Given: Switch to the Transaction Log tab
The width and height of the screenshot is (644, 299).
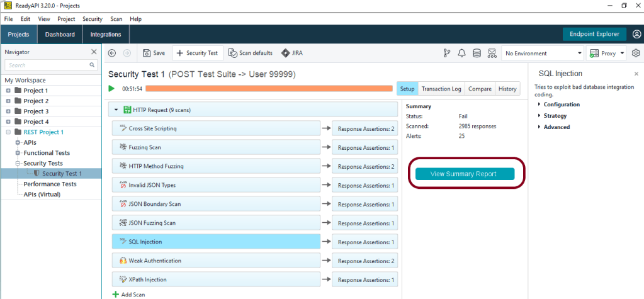Looking at the screenshot, I should coord(441,89).
